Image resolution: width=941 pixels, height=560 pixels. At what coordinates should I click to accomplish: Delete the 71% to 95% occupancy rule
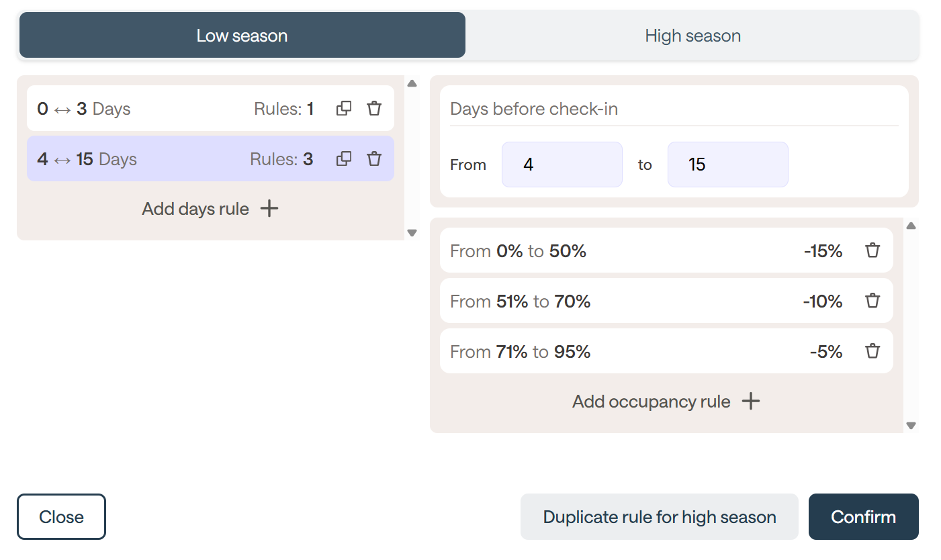pos(872,351)
